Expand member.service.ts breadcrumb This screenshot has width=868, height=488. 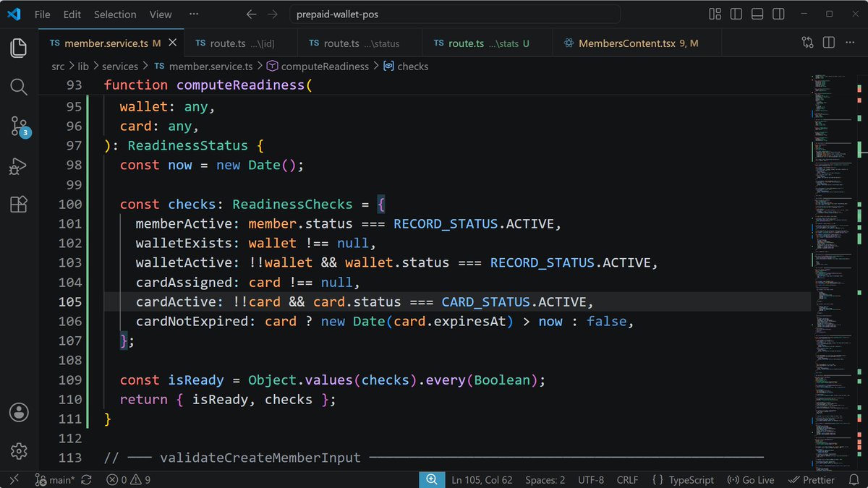(203, 66)
